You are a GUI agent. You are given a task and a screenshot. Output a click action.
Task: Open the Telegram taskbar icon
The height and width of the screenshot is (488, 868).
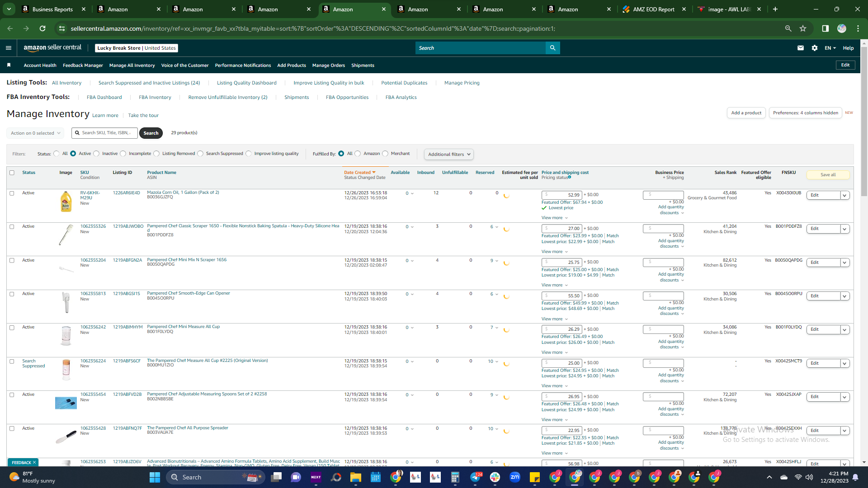pos(475,477)
